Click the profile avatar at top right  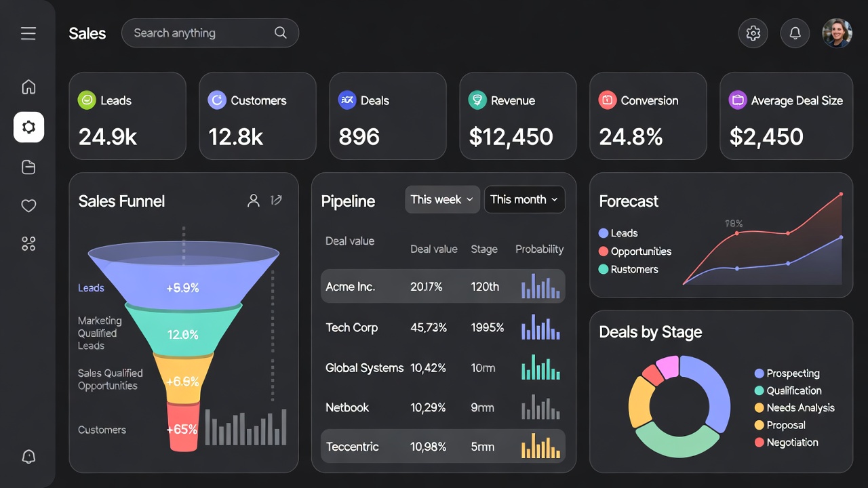837,33
